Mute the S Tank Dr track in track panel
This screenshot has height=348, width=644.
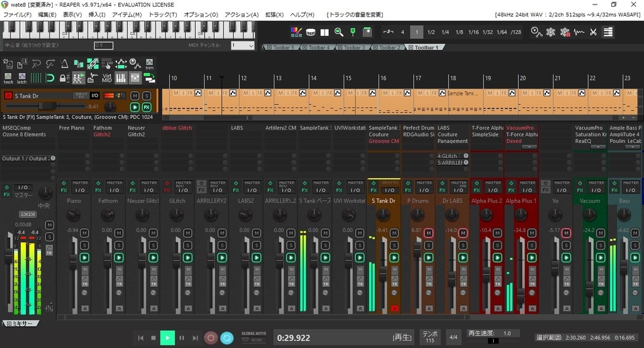(135, 96)
